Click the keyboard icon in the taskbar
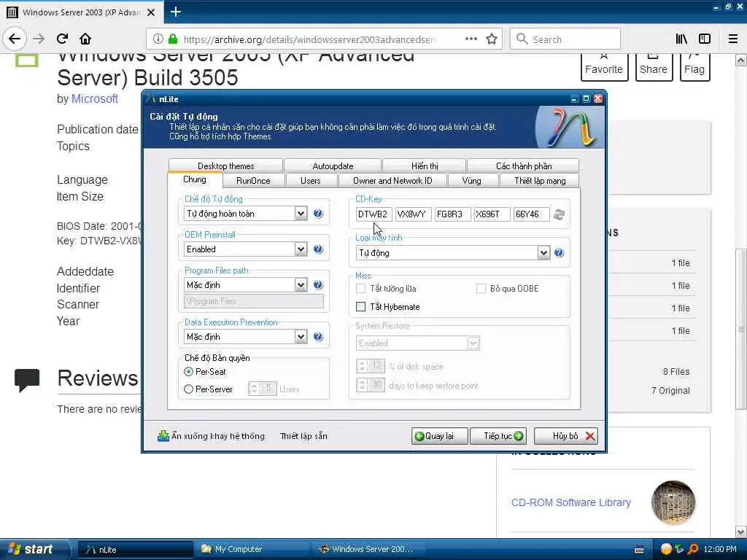This screenshot has height=560, width=747. click(639, 550)
